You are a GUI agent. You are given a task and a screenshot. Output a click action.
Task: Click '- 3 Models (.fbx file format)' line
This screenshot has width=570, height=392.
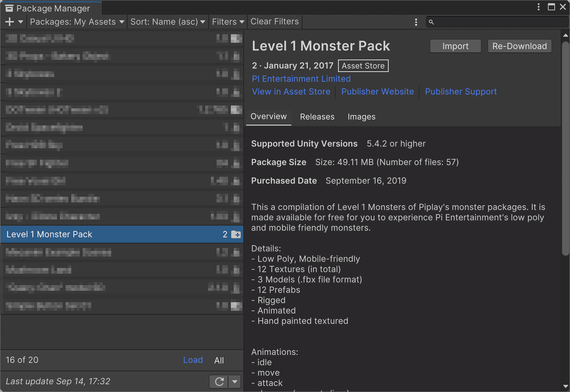point(307,279)
